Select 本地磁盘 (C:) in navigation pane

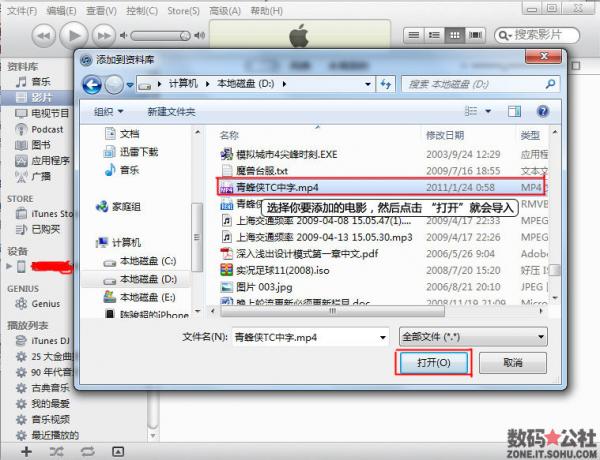pyautogui.click(x=140, y=261)
